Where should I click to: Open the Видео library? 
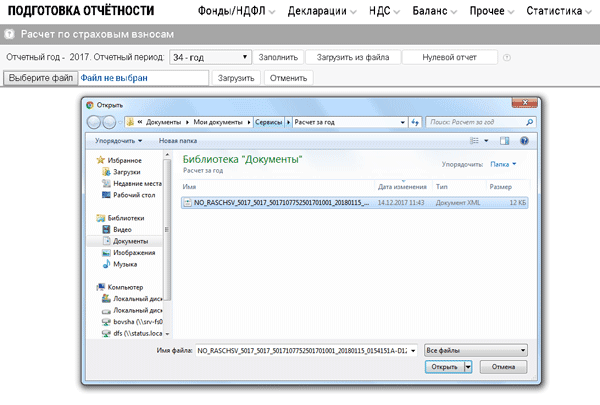point(122,229)
